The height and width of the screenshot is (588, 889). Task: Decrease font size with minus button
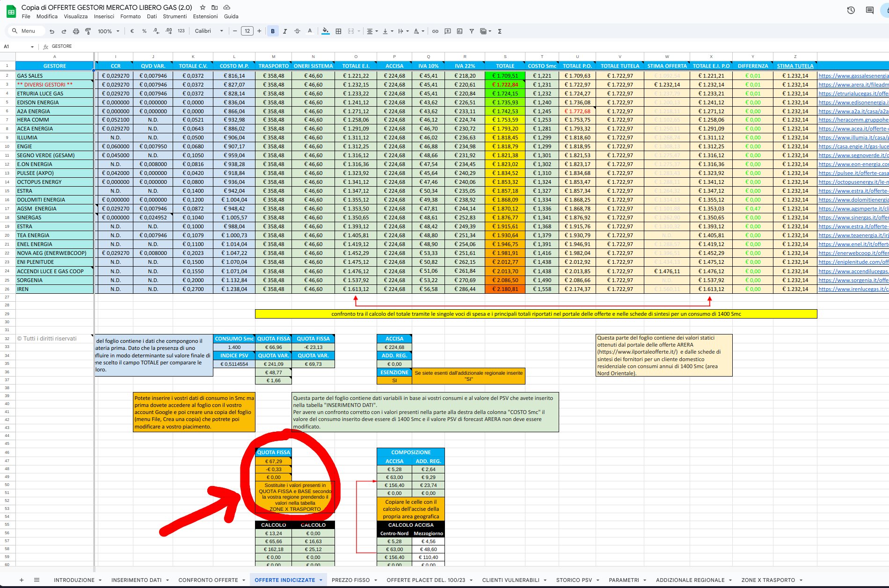[x=235, y=31]
